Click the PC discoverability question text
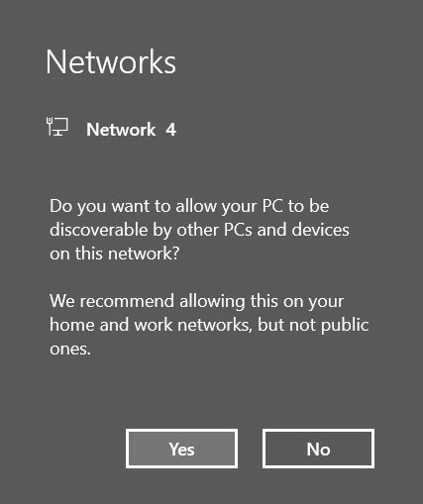 coord(199,230)
